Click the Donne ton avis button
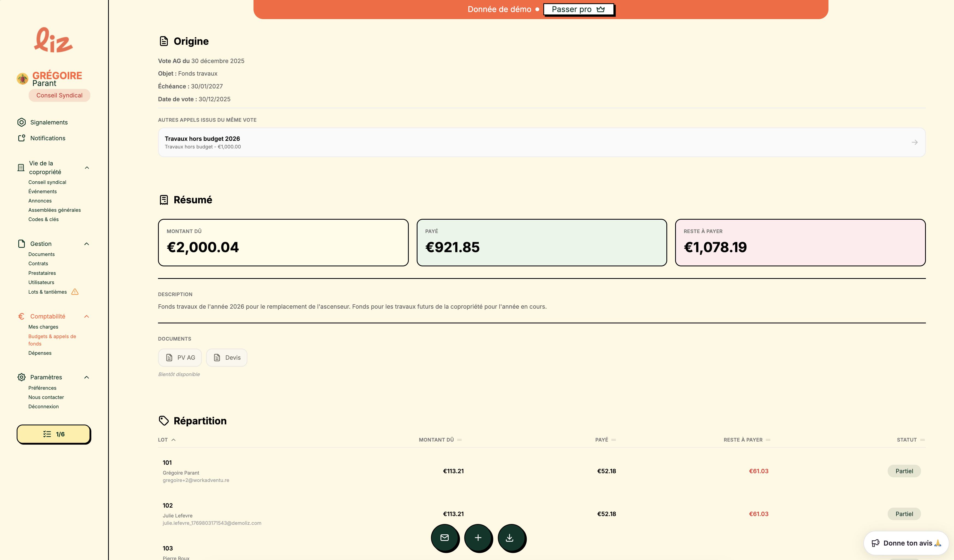Image resolution: width=954 pixels, height=560 pixels. [x=906, y=543]
